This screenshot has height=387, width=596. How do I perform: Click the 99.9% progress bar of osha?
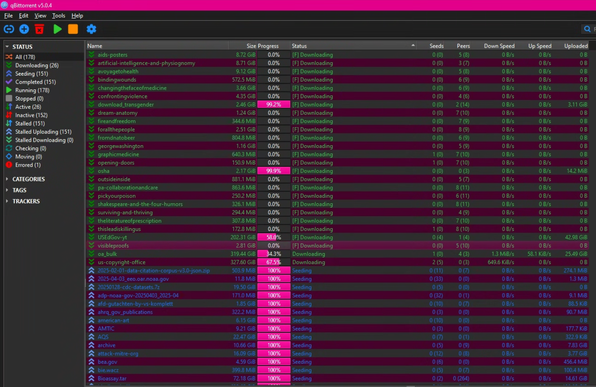pos(274,171)
